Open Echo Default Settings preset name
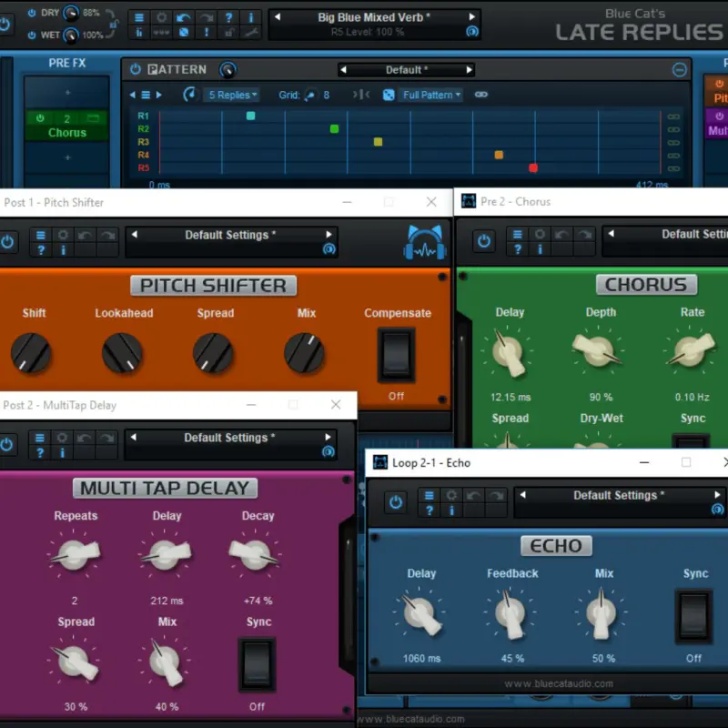The width and height of the screenshot is (728, 728). [x=619, y=495]
